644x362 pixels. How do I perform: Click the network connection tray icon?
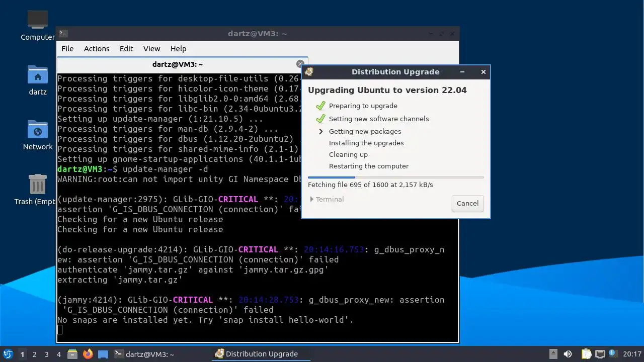pos(600,354)
